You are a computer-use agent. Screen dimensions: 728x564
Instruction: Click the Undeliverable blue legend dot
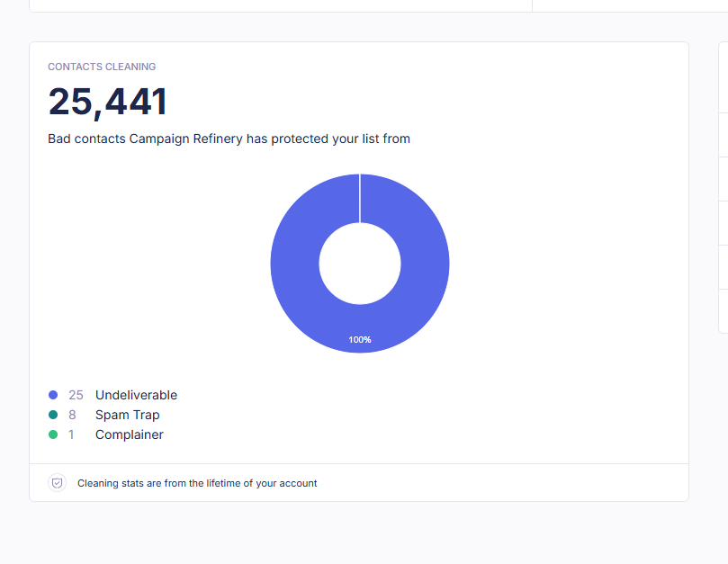(53, 395)
